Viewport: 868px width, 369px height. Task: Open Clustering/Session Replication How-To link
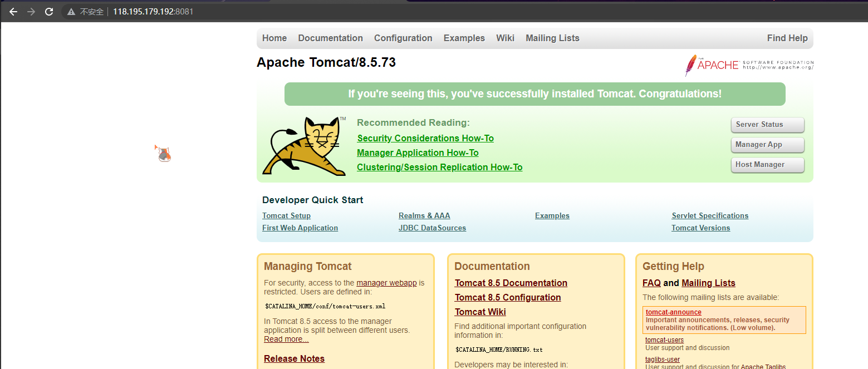(439, 168)
